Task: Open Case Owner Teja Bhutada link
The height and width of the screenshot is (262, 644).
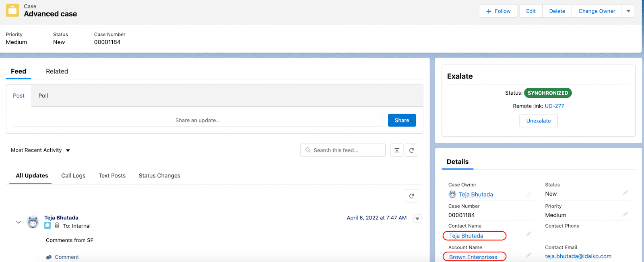Action: 476,194
